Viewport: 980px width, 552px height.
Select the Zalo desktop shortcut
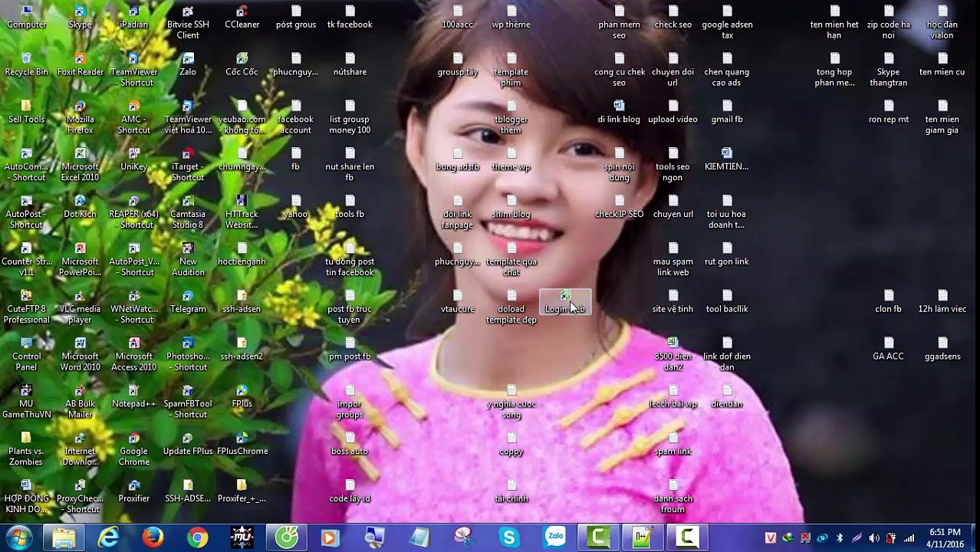[188, 65]
